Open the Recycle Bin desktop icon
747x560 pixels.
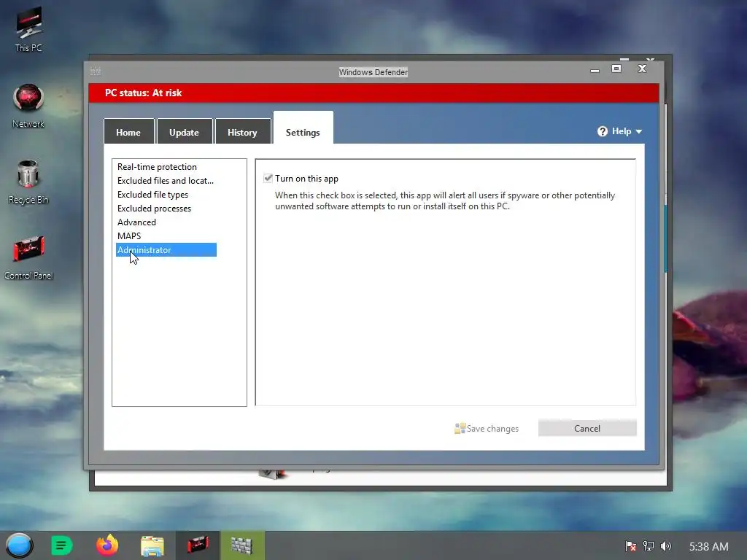[x=28, y=182]
